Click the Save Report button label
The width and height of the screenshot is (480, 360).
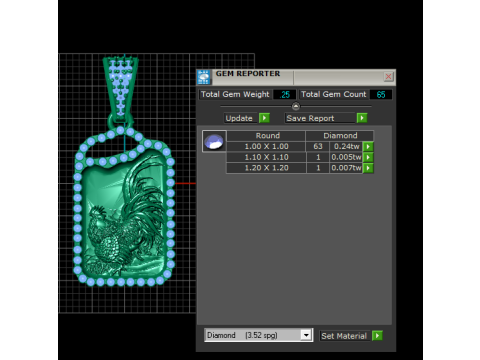pos(310,118)
